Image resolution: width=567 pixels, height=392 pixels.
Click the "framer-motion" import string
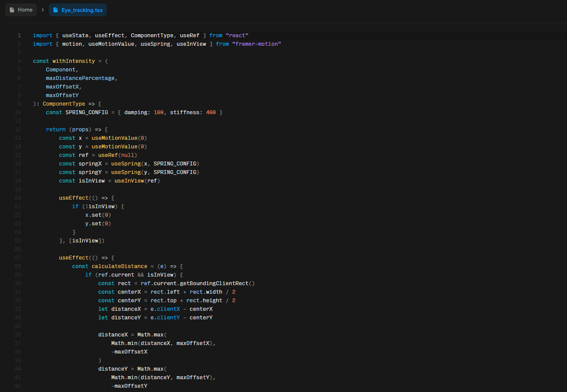(257, 44)
